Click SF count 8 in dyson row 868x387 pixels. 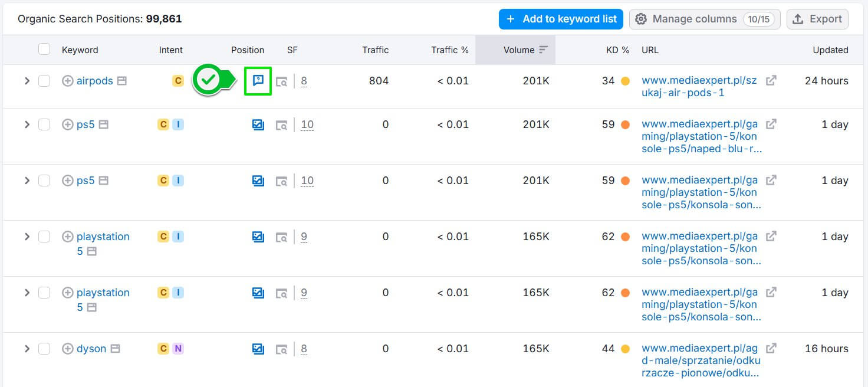coord(304,349)
